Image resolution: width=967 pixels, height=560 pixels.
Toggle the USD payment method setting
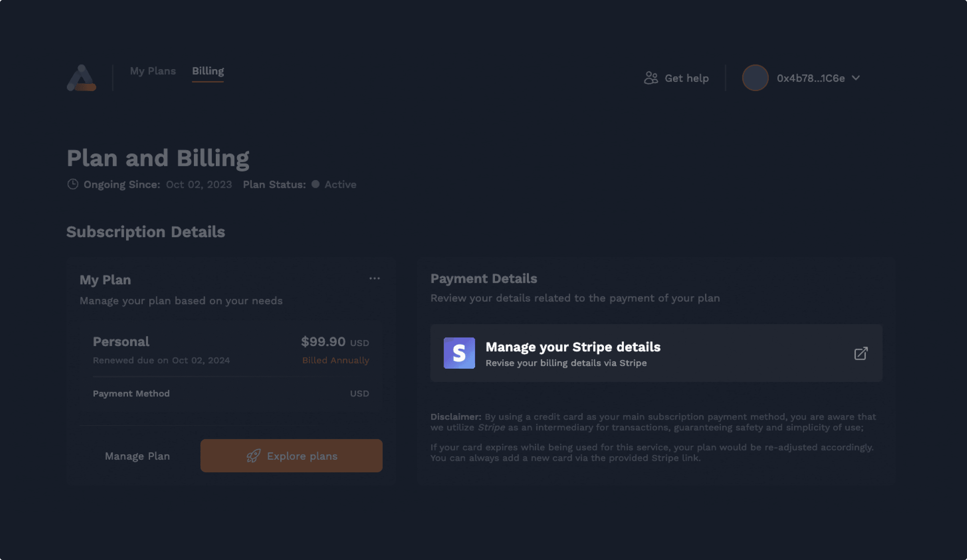click(x=359, y=393)
